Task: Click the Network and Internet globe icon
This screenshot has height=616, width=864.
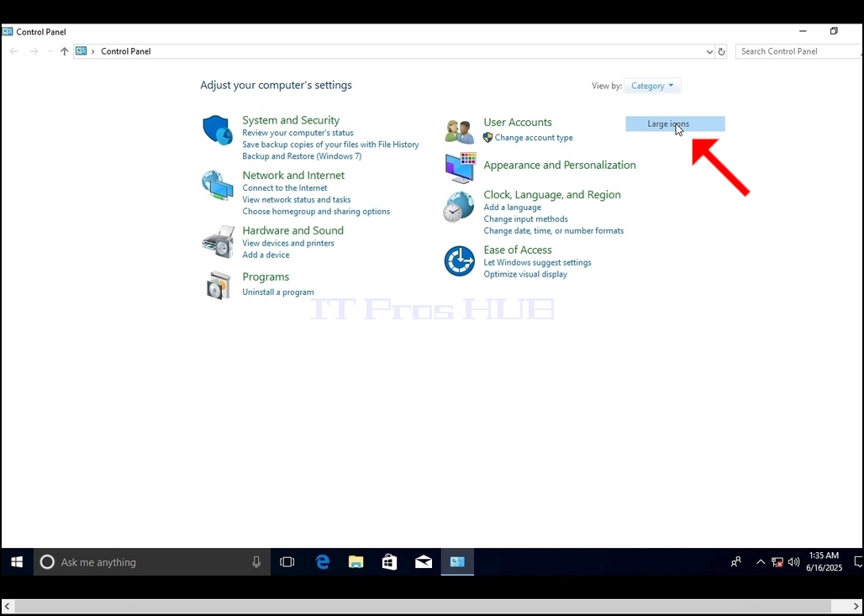Action: [x=217, y=185]
